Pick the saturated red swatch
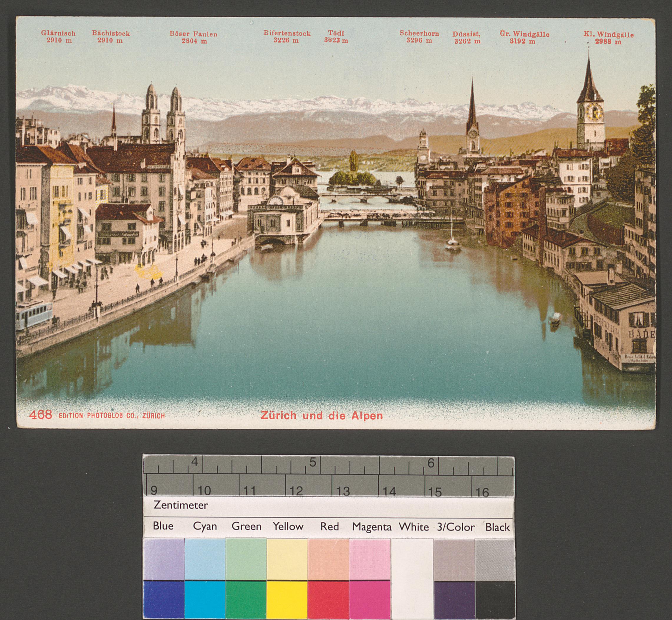The image size is (672, 620). click(x=329, y=600)
